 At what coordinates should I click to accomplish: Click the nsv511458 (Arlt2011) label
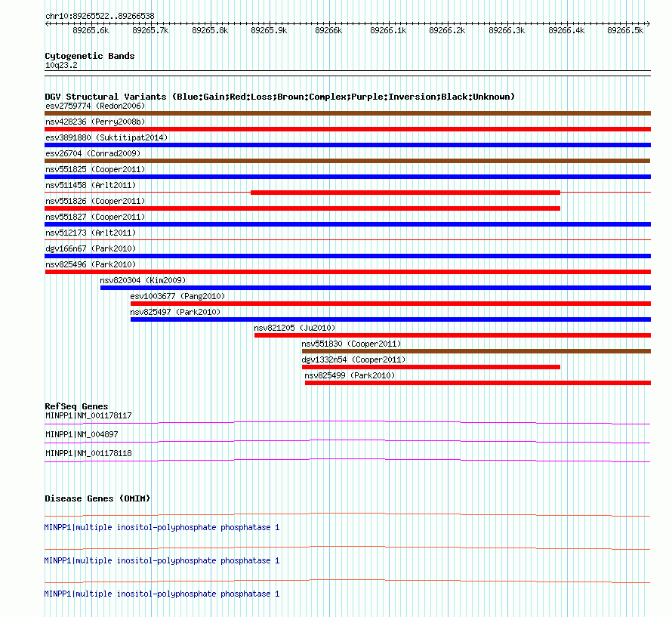pos(91,185)
